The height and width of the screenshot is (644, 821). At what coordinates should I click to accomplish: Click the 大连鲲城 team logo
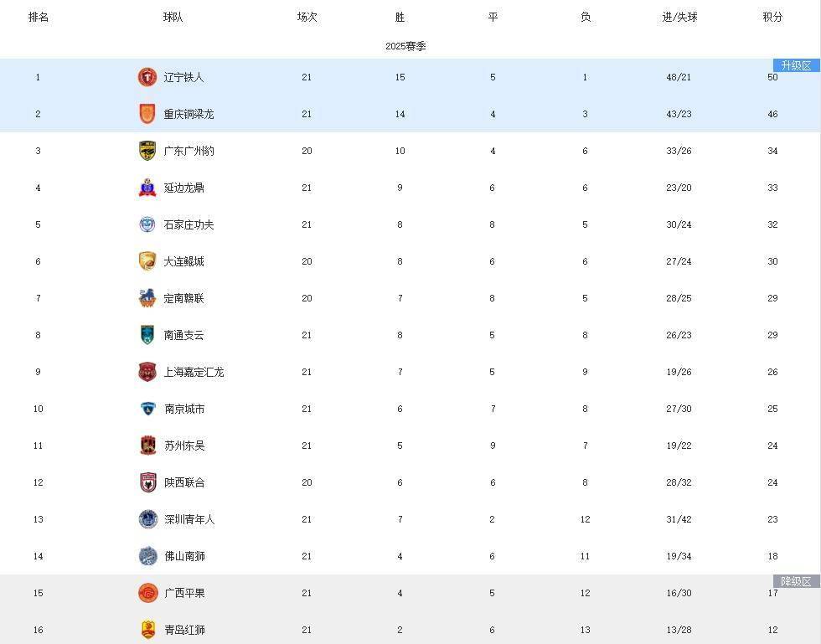click(147, 261)
